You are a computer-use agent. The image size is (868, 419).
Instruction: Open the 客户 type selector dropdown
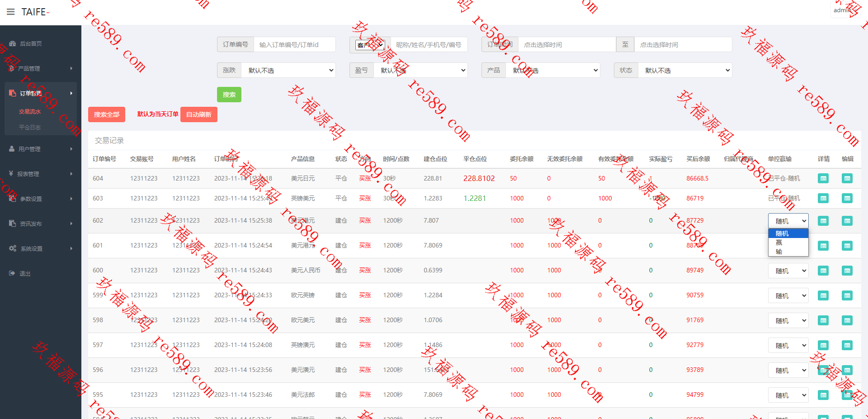pos(370,45)
